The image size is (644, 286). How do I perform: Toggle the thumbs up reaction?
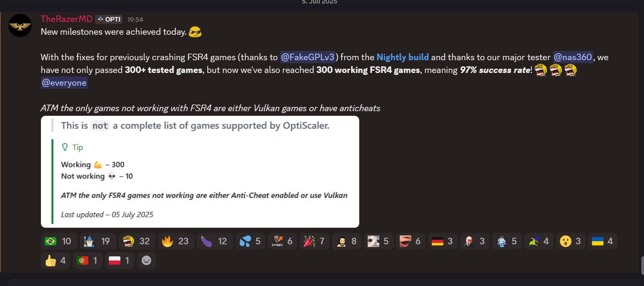pyautogui.click(x=56, y=261)
